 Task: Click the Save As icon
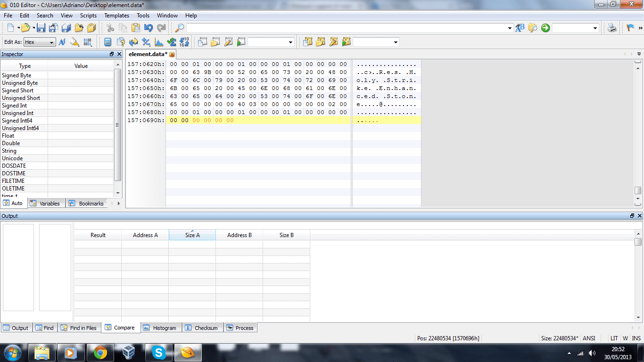coord(53,28)
